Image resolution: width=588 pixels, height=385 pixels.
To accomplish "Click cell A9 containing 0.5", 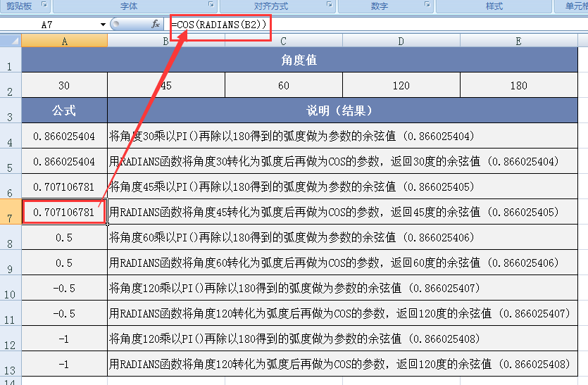I will click(65, 263).
